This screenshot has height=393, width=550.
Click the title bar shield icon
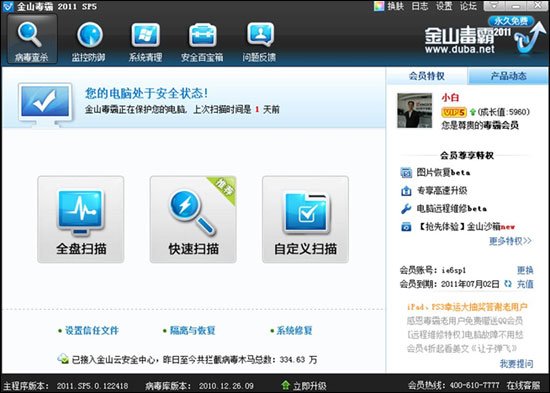[x=7, y=6]
